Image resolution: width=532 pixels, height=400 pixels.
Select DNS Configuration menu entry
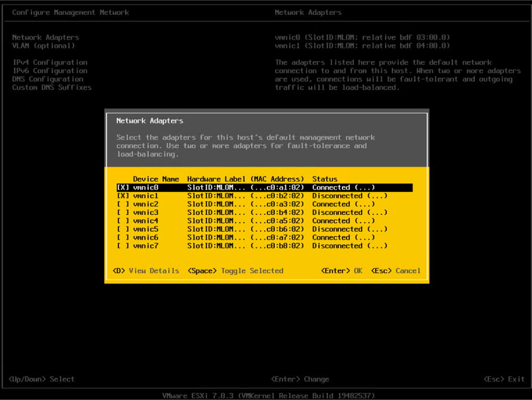click(x=47, y=79)
